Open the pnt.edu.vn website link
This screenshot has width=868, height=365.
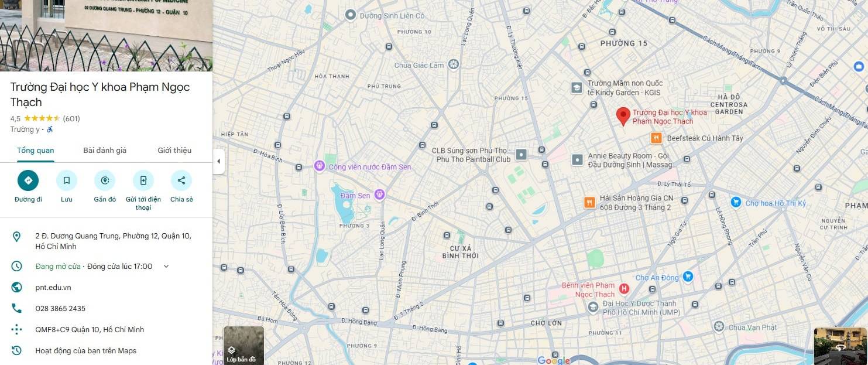53,288
